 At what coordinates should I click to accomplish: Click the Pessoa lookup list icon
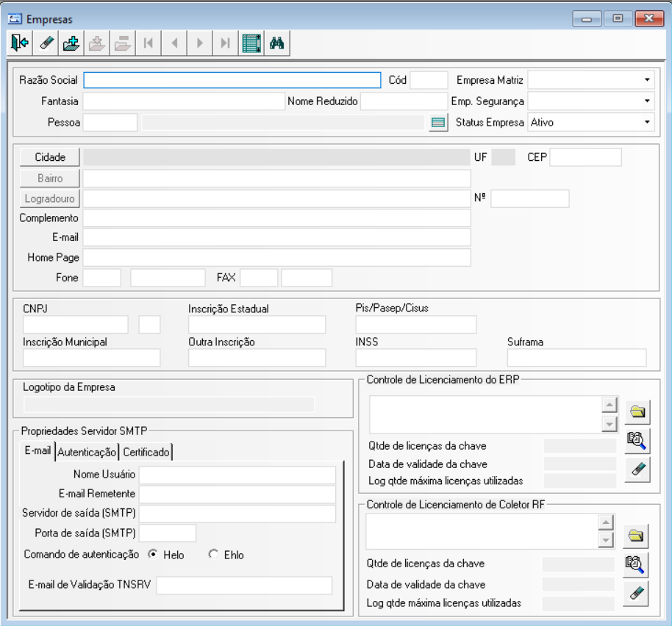pyautogui.click(x=438, y=123)
